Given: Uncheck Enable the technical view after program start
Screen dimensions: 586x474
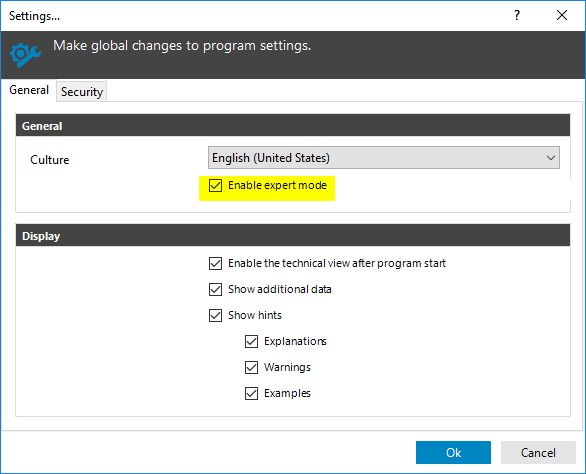Looking at the screenshot, I should point(215,263).
